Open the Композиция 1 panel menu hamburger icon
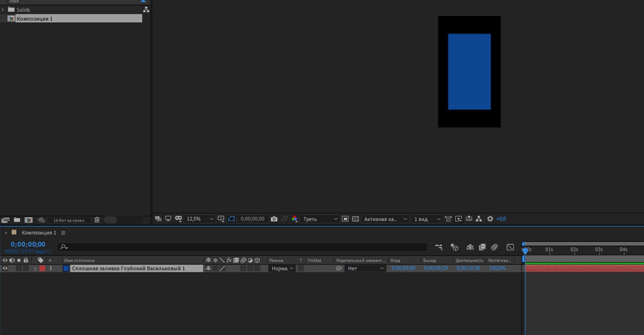Image resolution: width=644 pixels, height=335 pixels. point(63,233)
